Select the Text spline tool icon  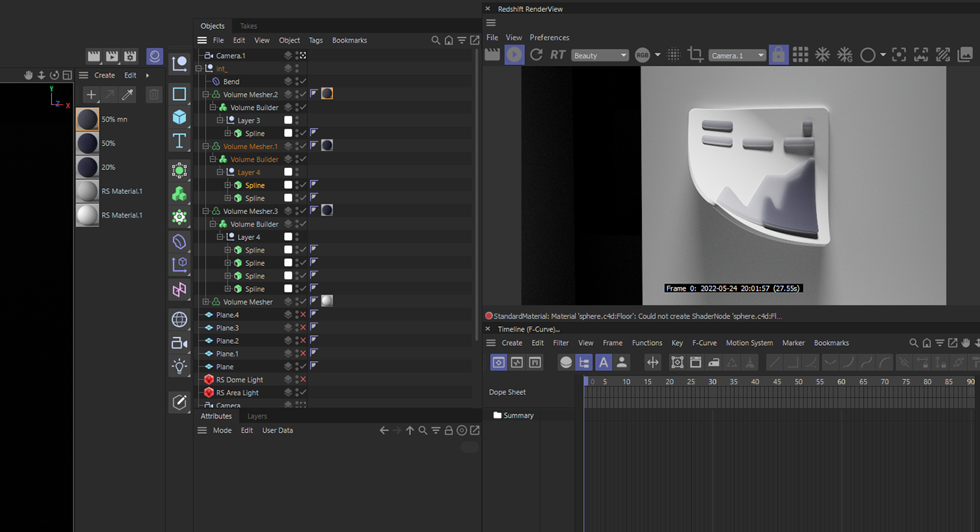point(179,141)
